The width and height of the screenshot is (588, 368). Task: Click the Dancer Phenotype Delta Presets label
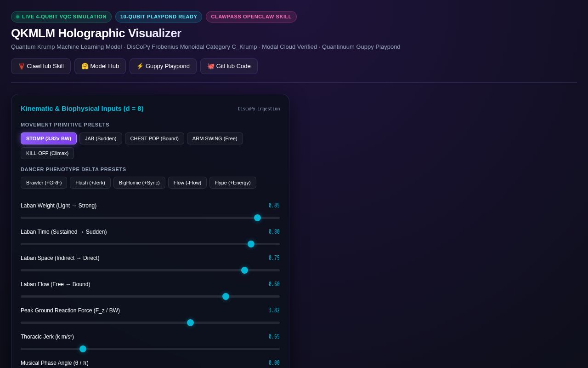[73, 169]
